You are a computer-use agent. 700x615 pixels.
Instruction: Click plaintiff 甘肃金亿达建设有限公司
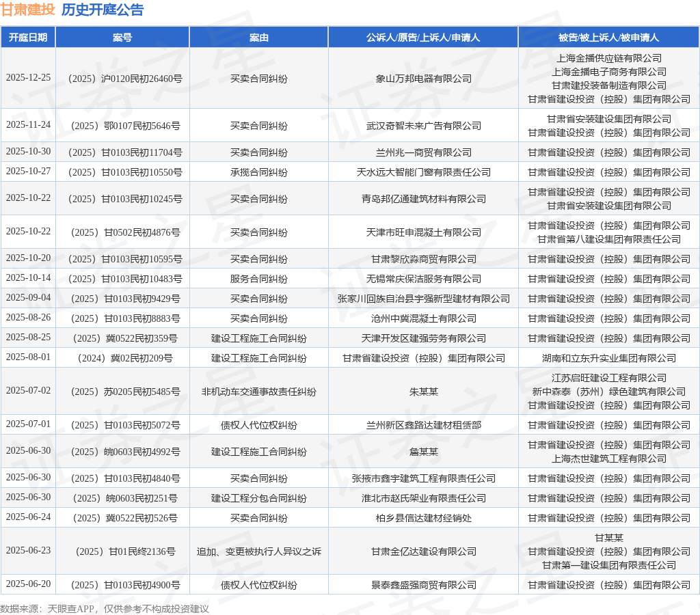click(x=424, y=551)
